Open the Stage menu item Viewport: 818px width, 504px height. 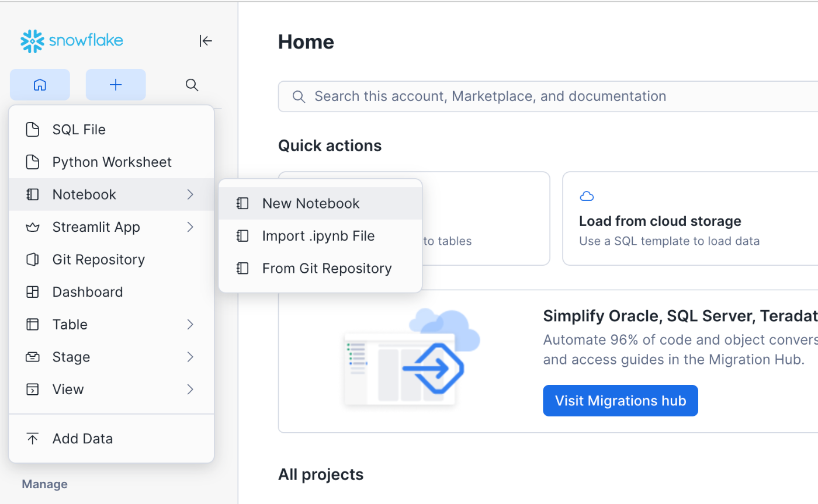(x=111, y=357)
